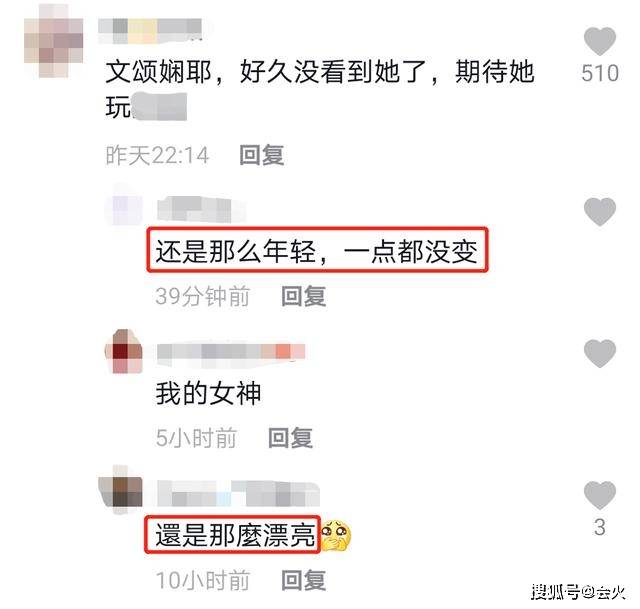Tap the heart beside 我的女神 comment
Viewport: 640px width, 609px height.
600,353
